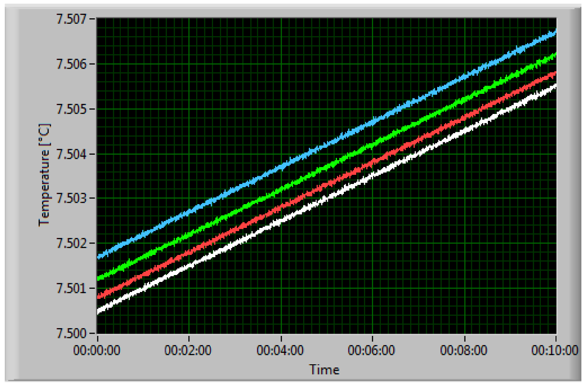Click the 7.504 Y-axis tick label
588x389 pixels.
coord(72,154)
